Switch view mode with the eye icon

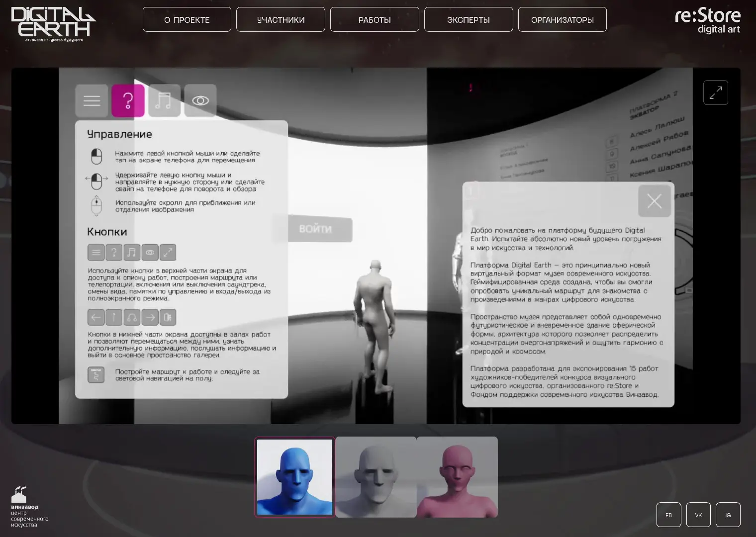click(200, 101)
